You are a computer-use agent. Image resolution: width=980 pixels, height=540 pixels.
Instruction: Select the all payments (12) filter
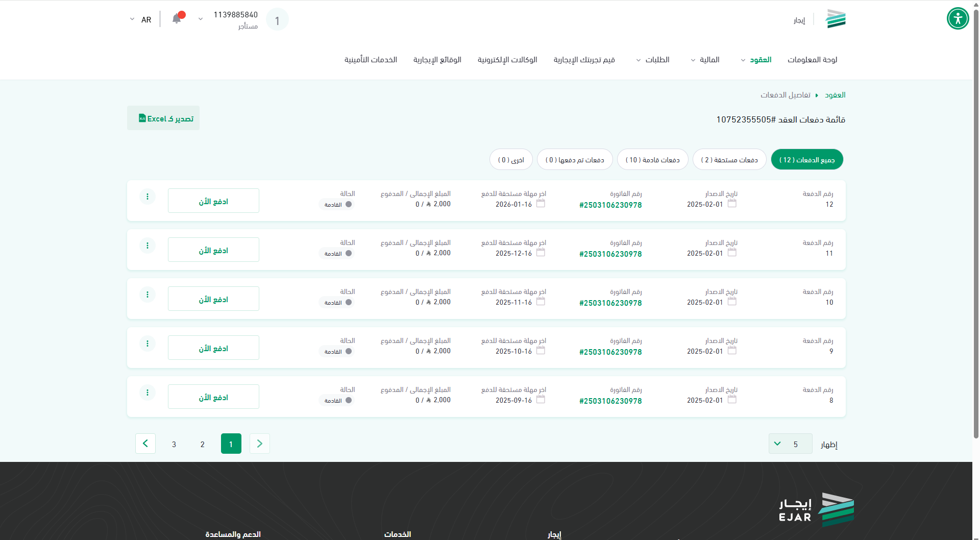(x=806, y=160)
